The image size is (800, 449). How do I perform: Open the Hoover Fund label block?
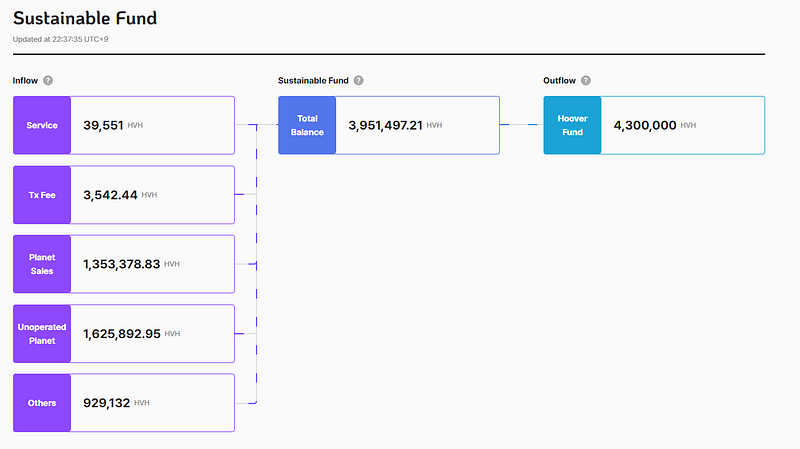(572, 125)
